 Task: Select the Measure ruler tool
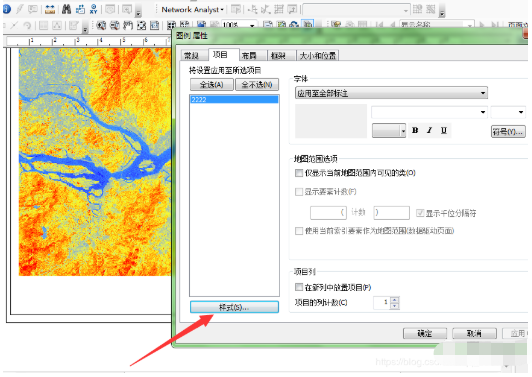pos(50,10)
